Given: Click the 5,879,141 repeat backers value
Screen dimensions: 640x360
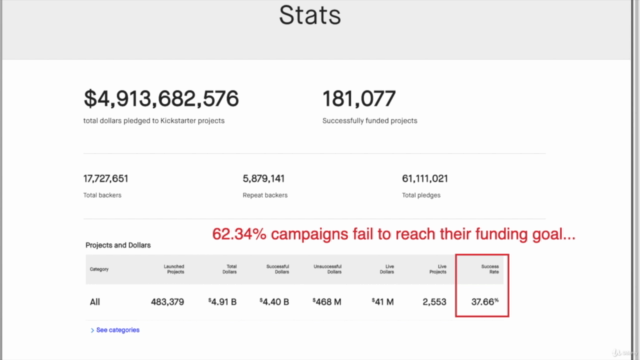Looking at the screenshot, I should [264, 178].
